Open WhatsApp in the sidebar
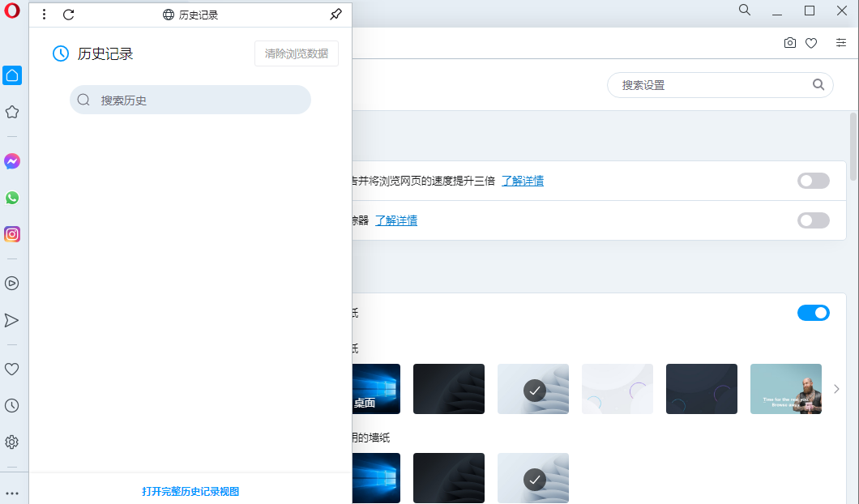This screenshot has width=859, height=504. pyautogui.click(x=11, y=198)
